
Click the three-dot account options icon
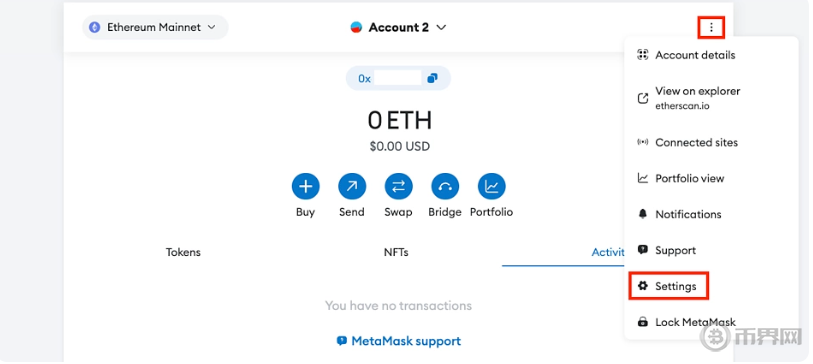coord(711,27)
